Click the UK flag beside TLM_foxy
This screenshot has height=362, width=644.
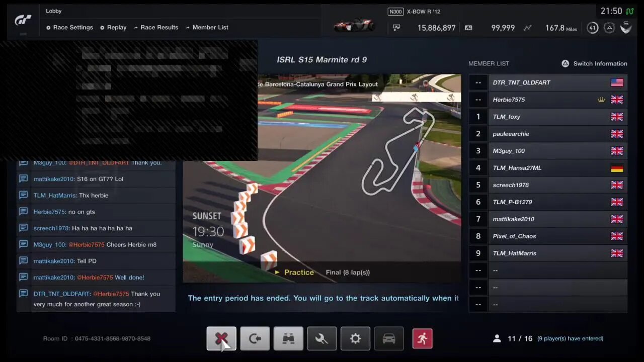(x=617, y=117)
